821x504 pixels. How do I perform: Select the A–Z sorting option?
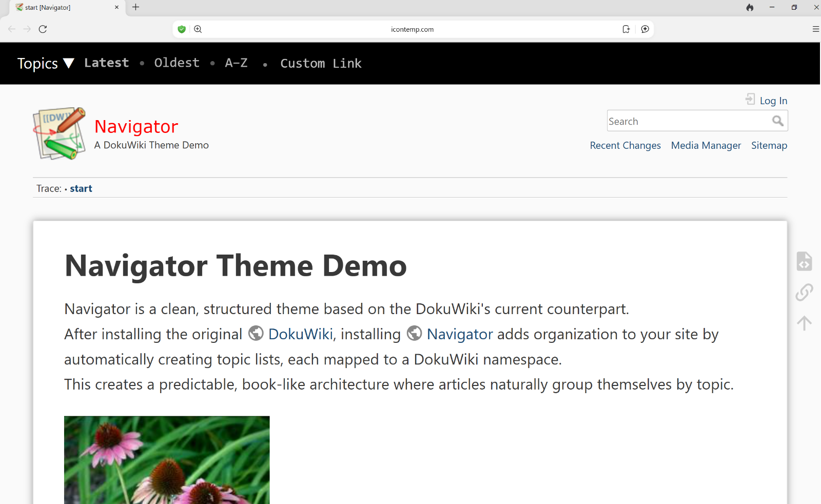click(x=236, y=63)
